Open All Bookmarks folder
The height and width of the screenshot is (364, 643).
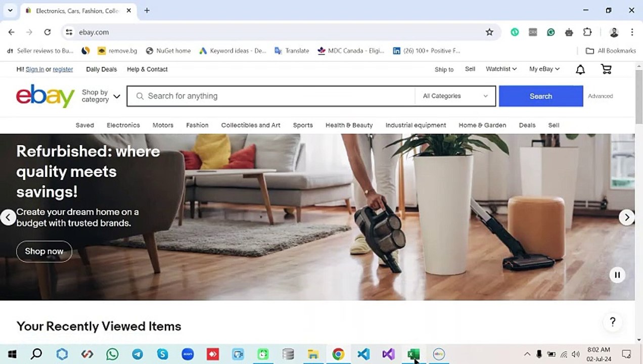[x=611, y=51]
